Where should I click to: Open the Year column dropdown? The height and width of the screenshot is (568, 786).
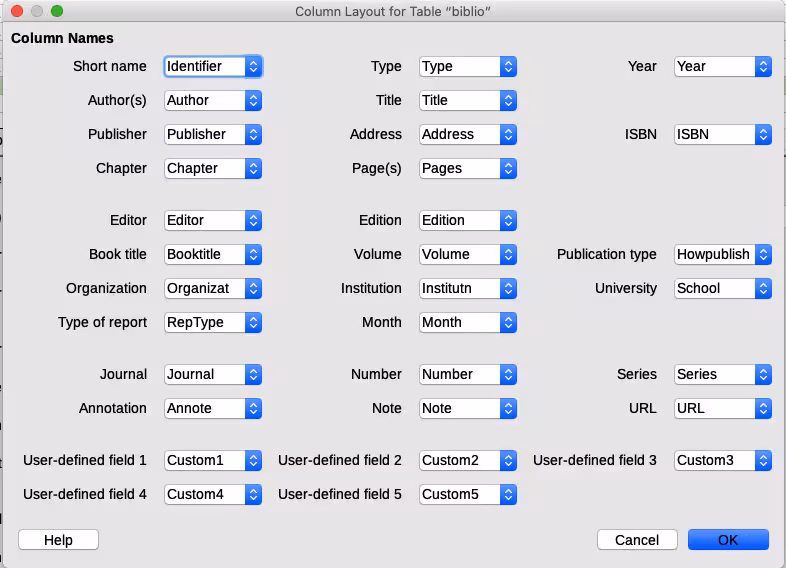click(x=722, y=66)
